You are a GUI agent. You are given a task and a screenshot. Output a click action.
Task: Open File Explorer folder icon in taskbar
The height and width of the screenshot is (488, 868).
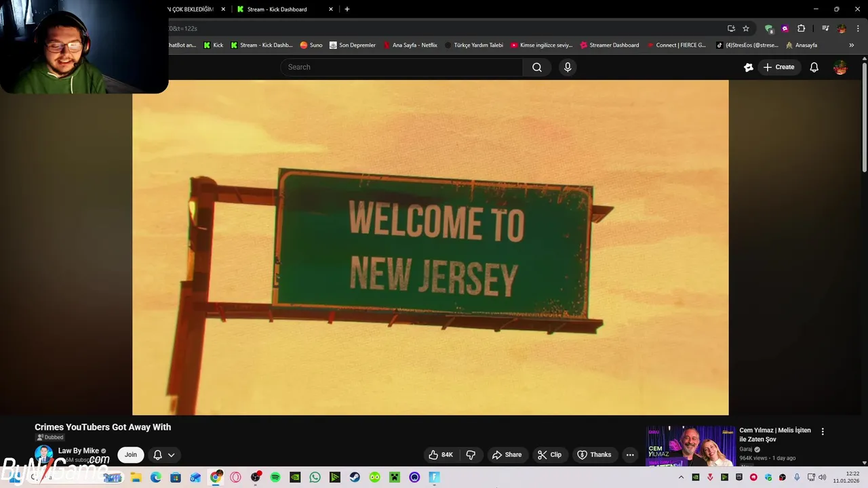pos(136,477)
